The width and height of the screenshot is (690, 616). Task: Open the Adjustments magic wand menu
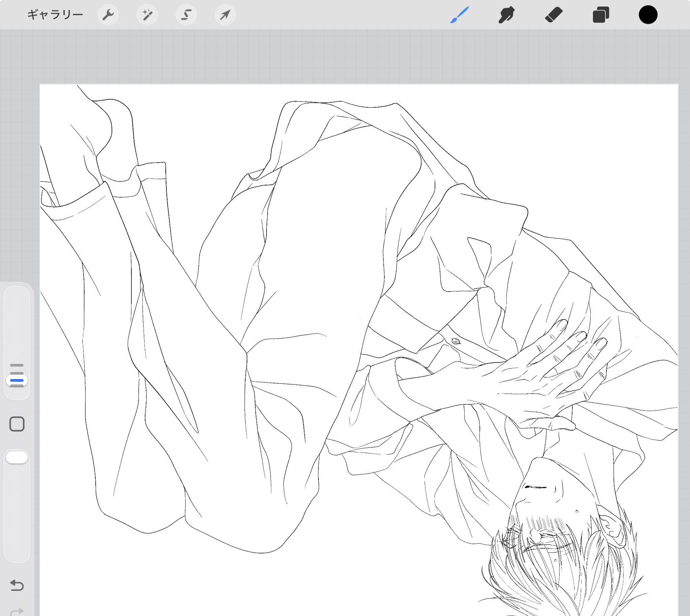147,15
